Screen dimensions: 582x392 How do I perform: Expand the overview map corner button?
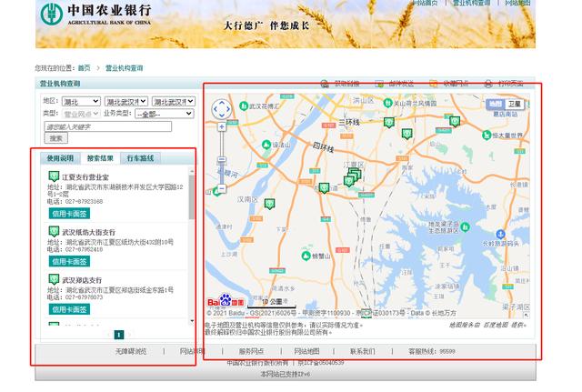pos(526,315)
